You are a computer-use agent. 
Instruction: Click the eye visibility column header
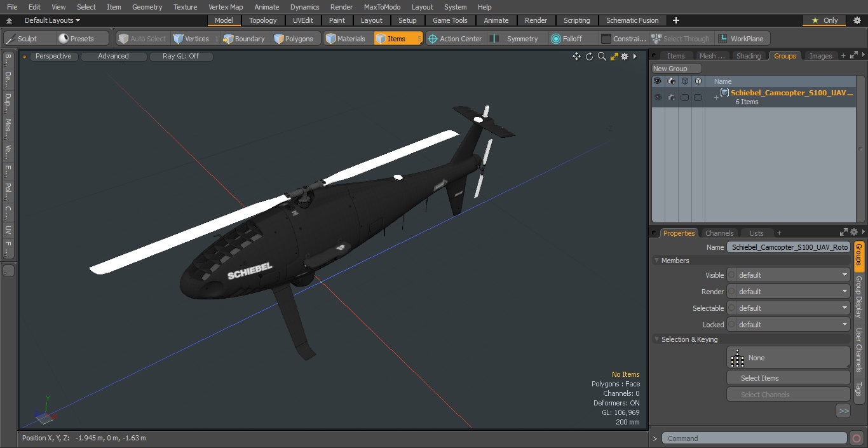pos(658,81)
